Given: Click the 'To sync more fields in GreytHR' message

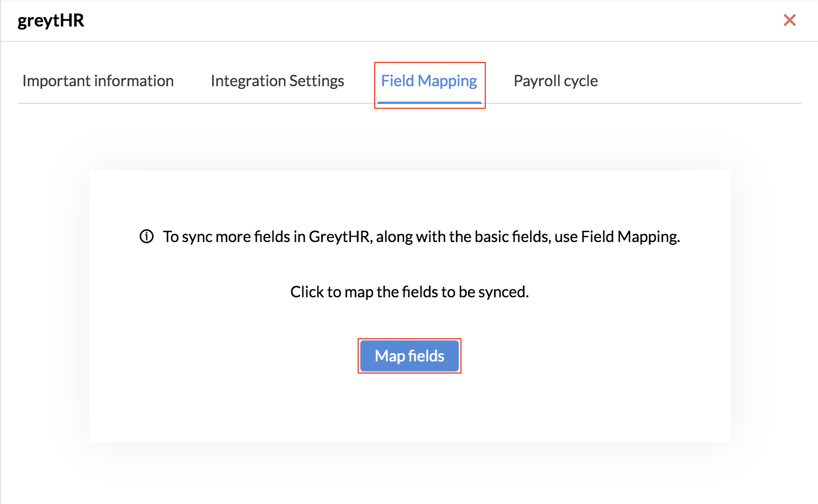Looking at the screenshot, I should (421, 237).
